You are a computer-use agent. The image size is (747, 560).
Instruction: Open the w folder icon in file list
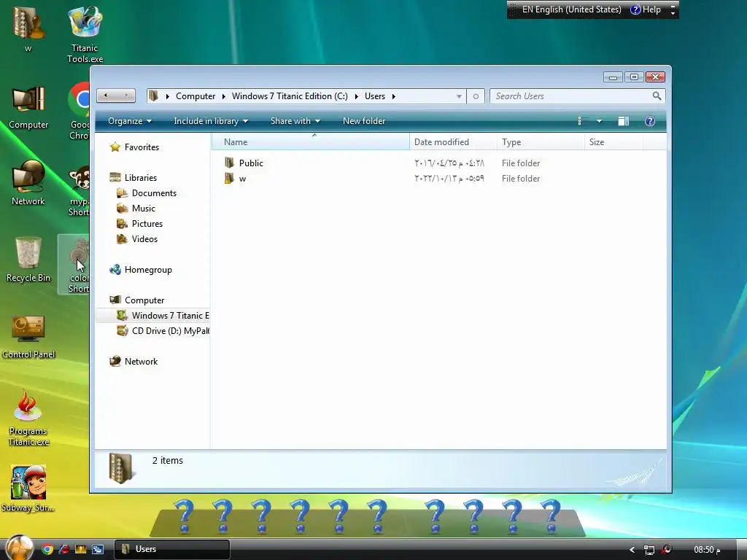click(x=229, y=179)
